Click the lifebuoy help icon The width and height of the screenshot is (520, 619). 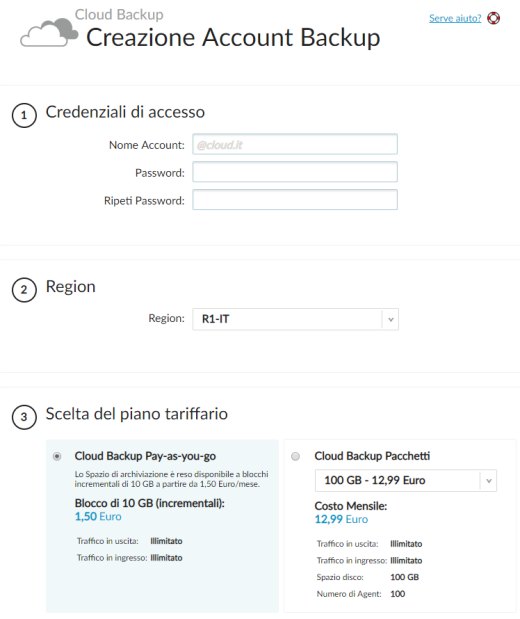coord(493,18)
